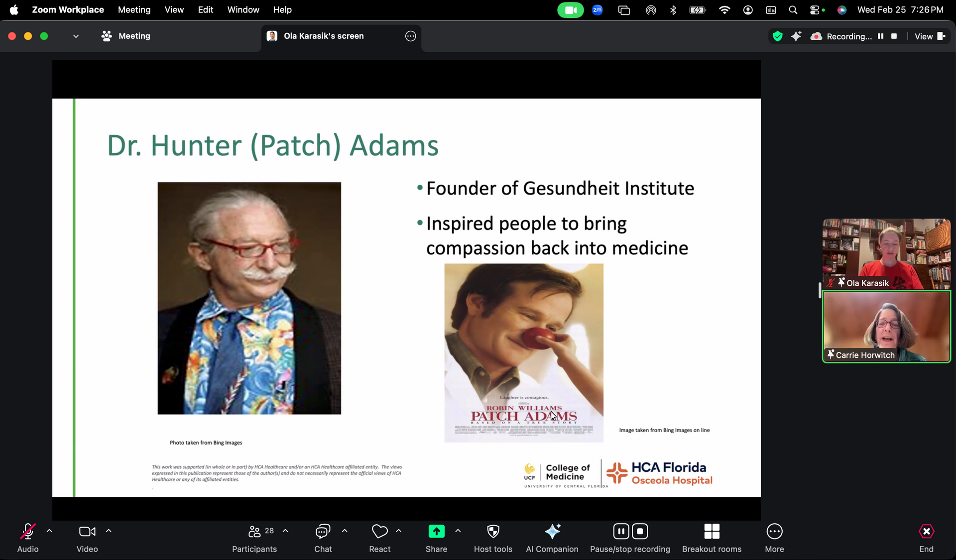Click the green Share screen icon
Viewport: 956px width, 560px height.
pos(436,532)
